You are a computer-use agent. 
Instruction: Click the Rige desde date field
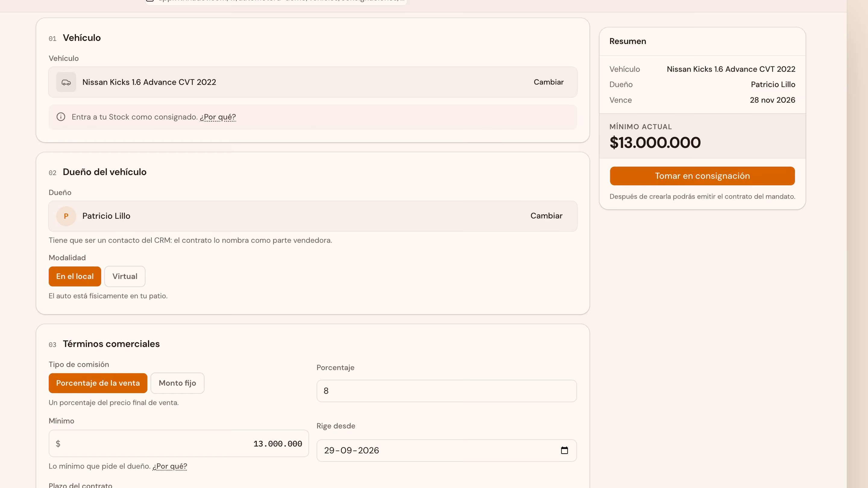(x=446, y=450)
